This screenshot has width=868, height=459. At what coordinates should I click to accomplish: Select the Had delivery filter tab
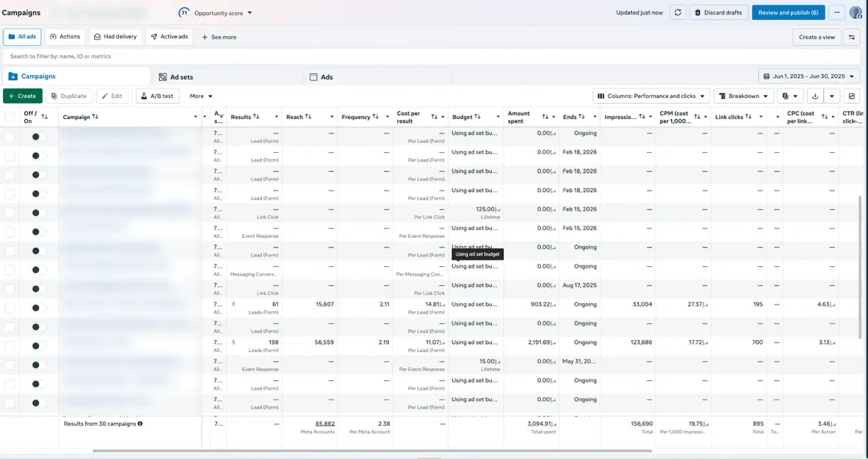115,36
